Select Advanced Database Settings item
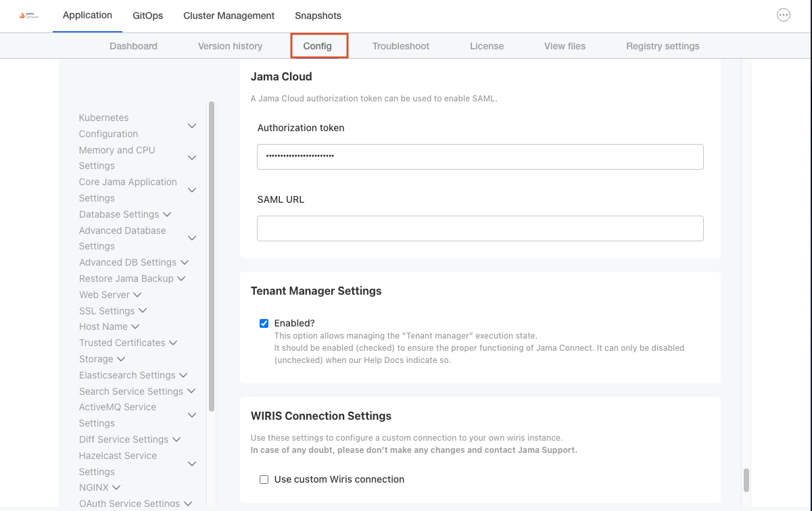This screenshot has width=812, height=511. (x=122, y=238)
